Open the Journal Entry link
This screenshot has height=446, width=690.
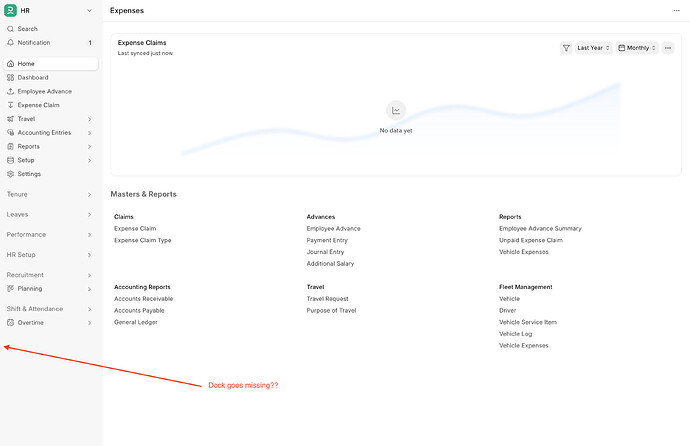[x=325, y=252]
